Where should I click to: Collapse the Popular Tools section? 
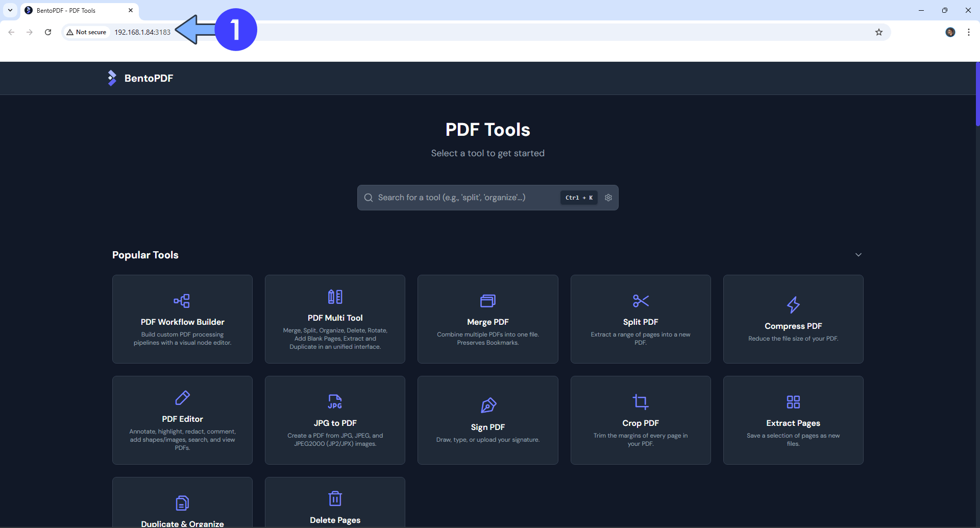click(859, 254)
